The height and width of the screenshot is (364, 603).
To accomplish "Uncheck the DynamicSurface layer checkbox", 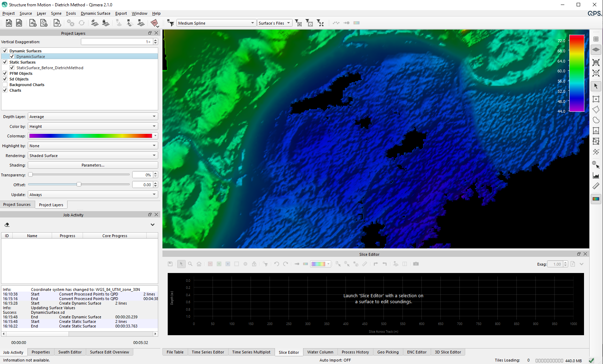I will 12,57.
